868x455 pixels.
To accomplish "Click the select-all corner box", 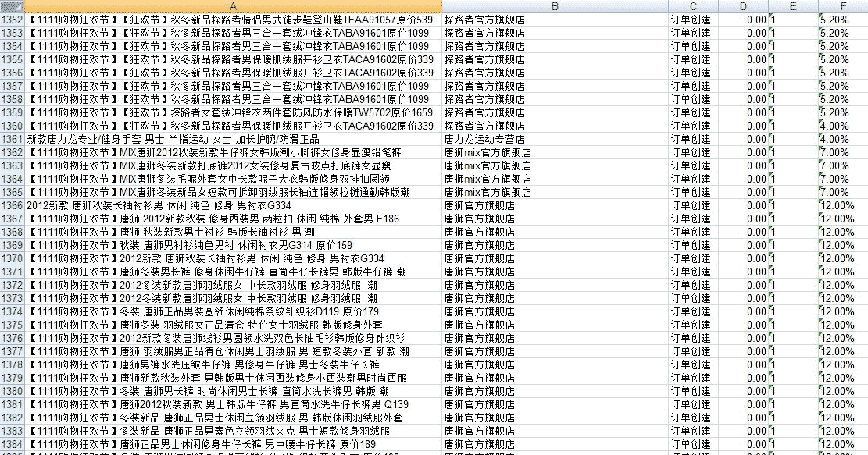I will (x=13, y=6).
